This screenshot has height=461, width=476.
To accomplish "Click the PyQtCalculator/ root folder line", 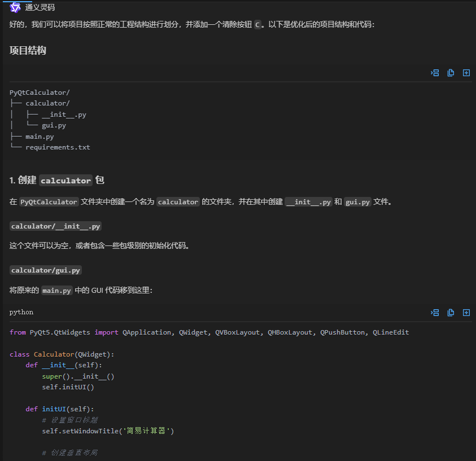I will [40, 93].
